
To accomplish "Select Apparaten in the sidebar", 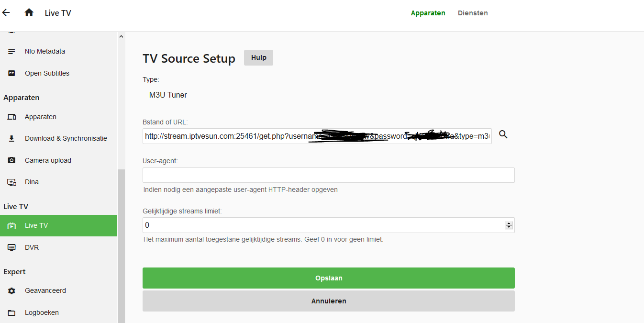I will [x=40, y=117].
